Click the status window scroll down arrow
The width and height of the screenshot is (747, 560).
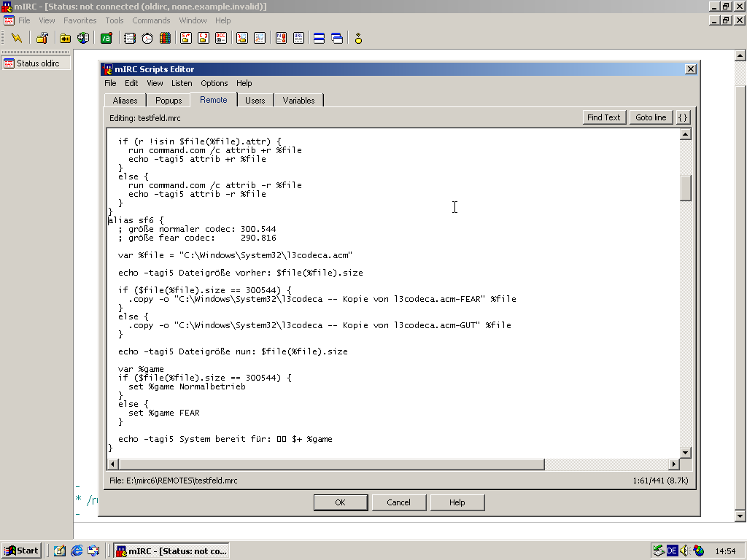coord(740,516)
